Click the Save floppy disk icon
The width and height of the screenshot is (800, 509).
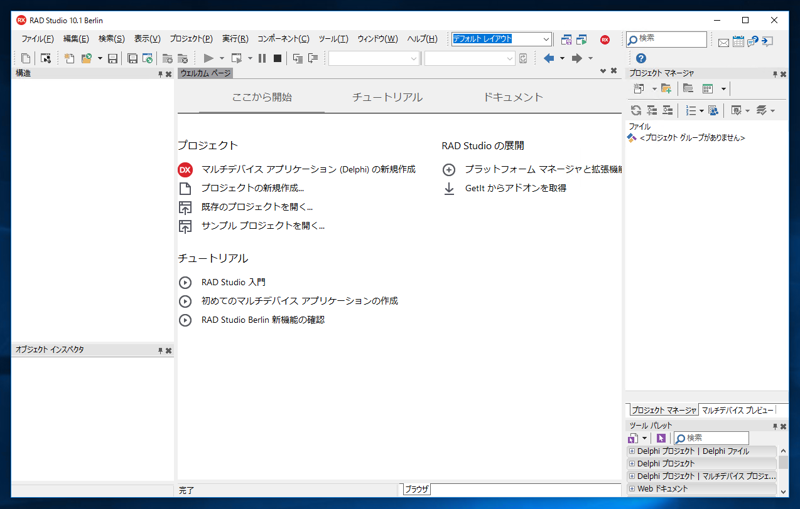112,58
